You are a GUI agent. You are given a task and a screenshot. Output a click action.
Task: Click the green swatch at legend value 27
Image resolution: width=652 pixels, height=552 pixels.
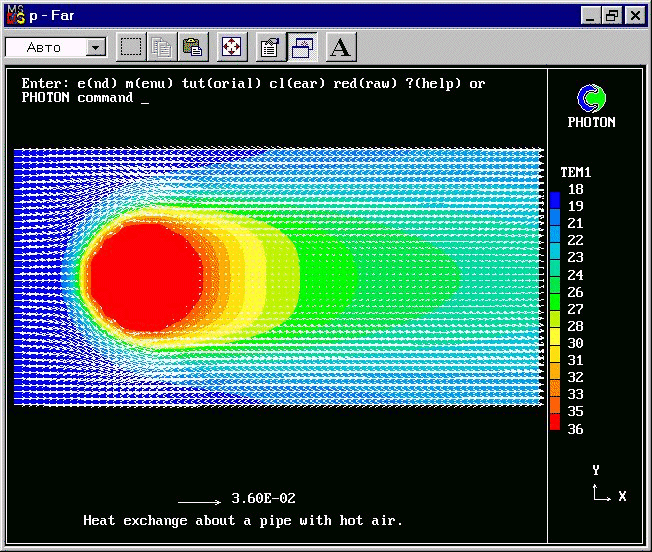pyautogui.click(x=555, y=302)
